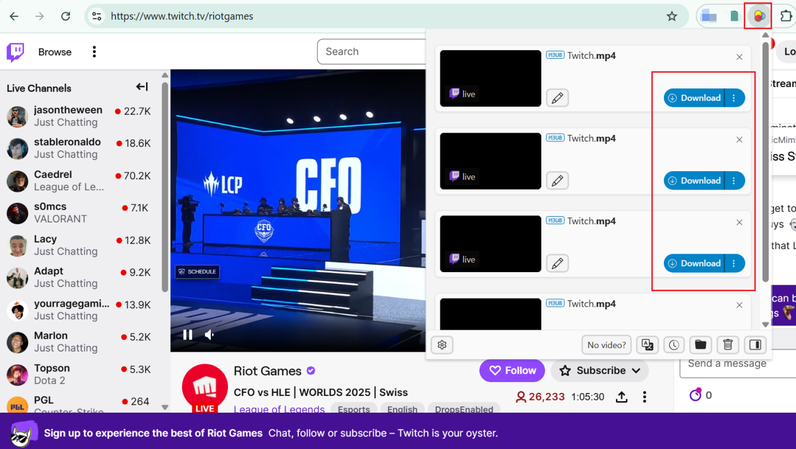
Task: Edit the third Twitch.mp4 filename
Action: pyautogui.click(x=557, y=264)
